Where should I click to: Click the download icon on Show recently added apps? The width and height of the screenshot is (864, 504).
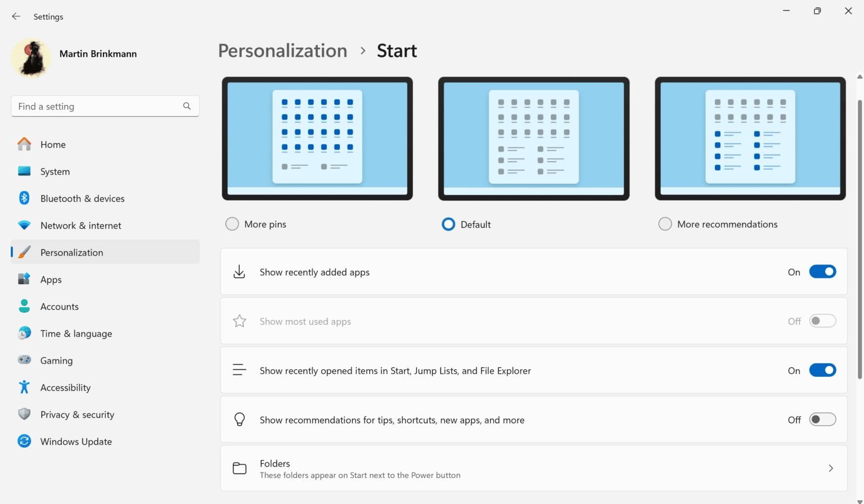coord(240,271)
